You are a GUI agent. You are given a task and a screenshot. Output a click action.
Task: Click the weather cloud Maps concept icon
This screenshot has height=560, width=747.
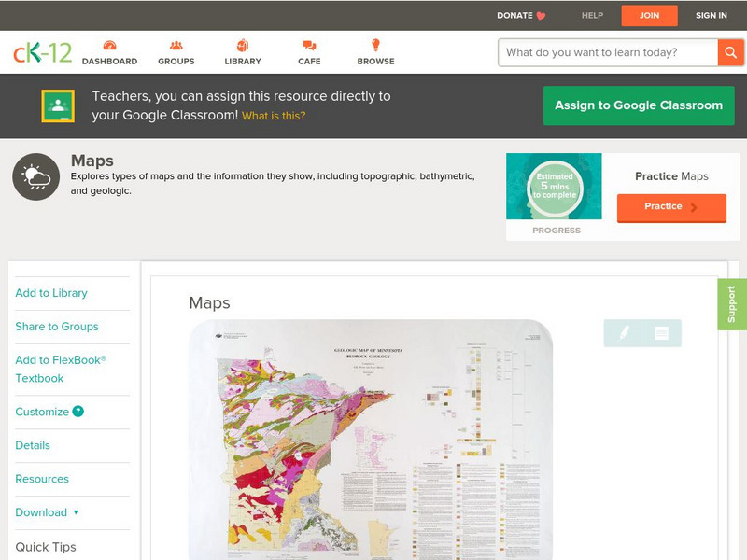click(36, 176)
